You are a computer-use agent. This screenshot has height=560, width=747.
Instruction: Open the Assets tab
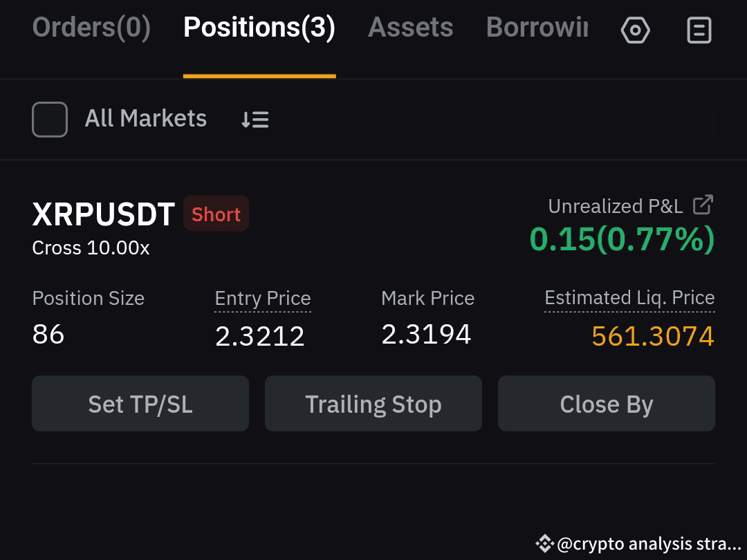click(410, 27)
